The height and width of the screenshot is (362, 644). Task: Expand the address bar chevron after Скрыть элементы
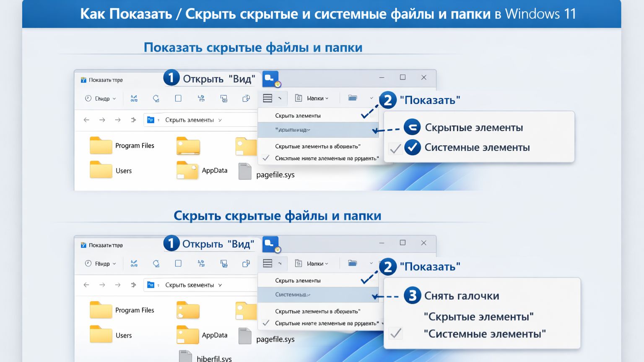pyautogui.click(x=220, y=120)
